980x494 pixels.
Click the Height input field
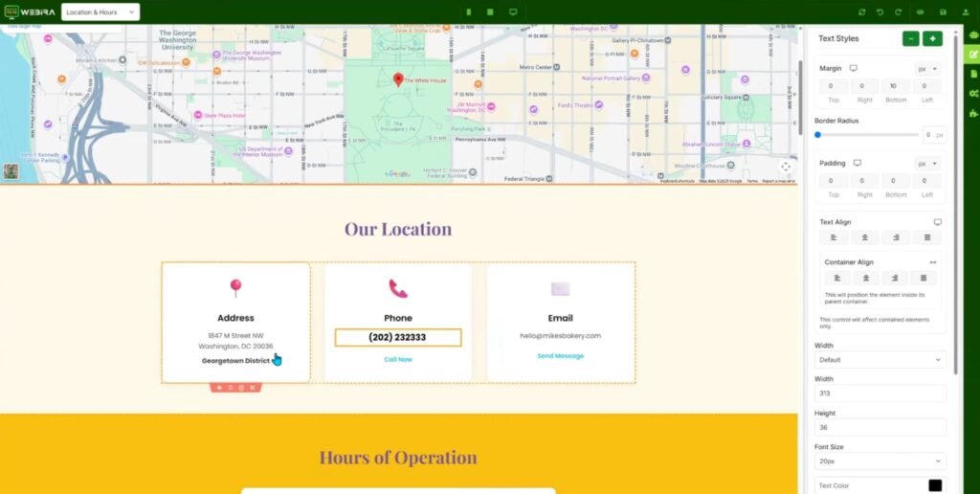click(880, 427)
